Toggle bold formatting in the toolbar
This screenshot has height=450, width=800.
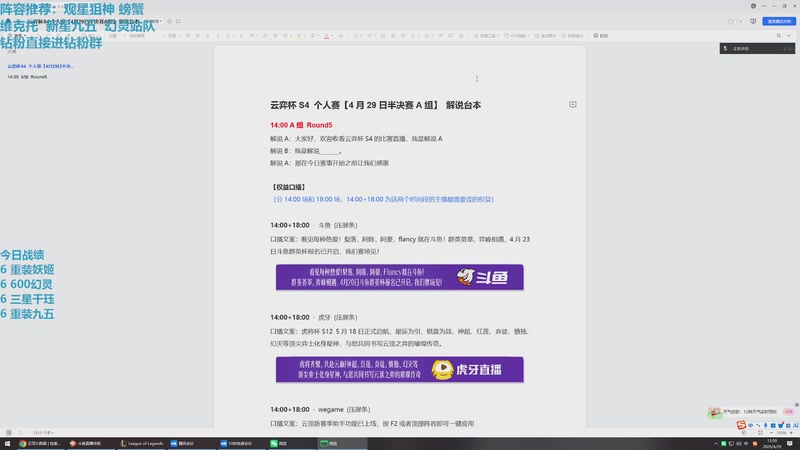207,36
